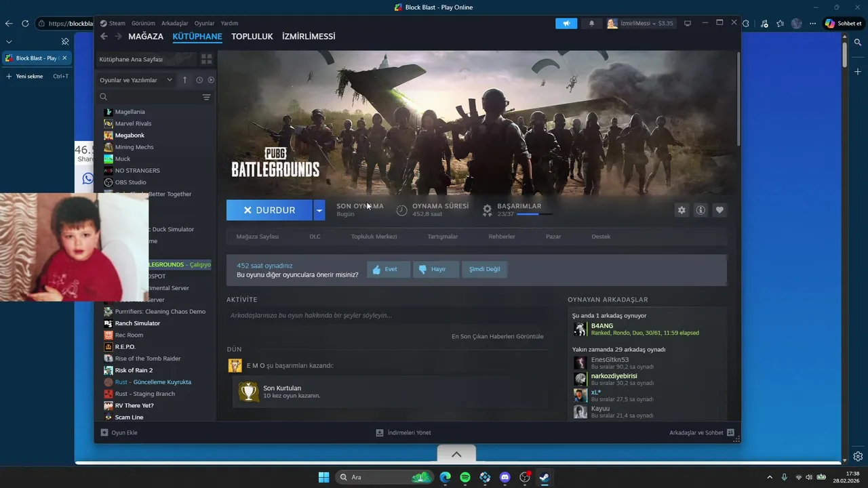Open Copilot Sohbet et button in Edge

click(x=843, y=23)
